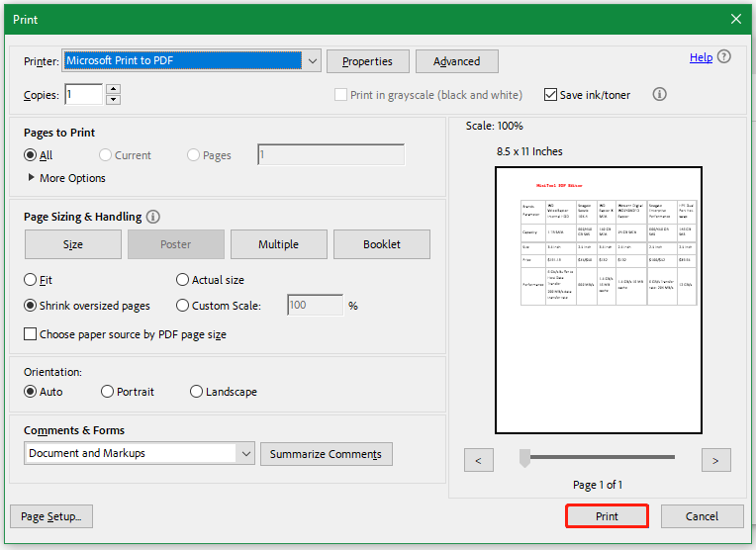Click Summarize Comments button
Screen dimensions: 756x550
327,454
